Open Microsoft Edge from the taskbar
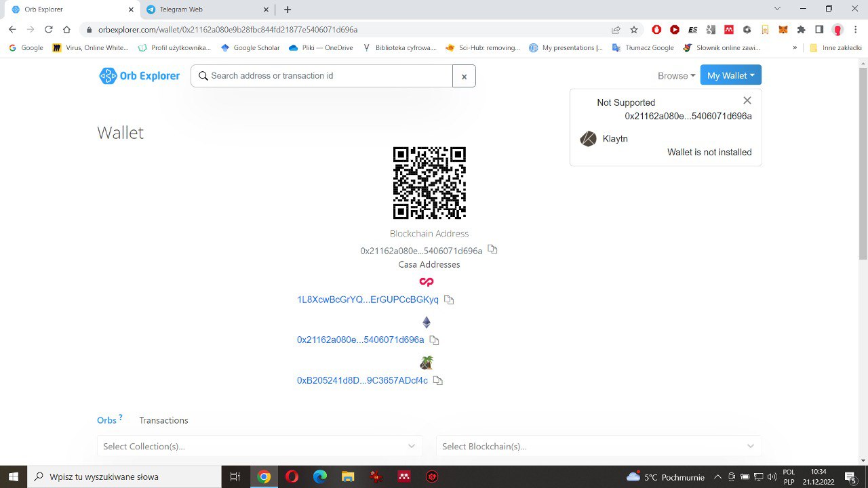This screenshot has width=868, height=488. (x=320, y=476)
